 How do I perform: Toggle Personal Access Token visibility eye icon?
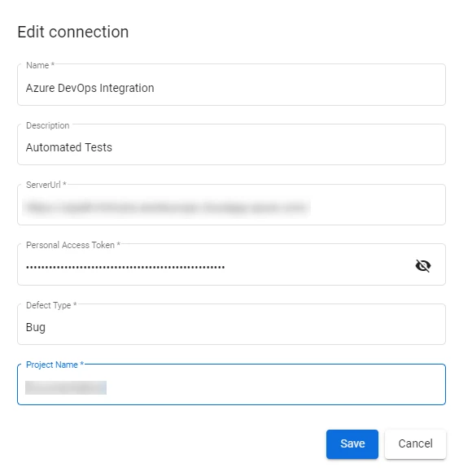(x=423, y=265)
